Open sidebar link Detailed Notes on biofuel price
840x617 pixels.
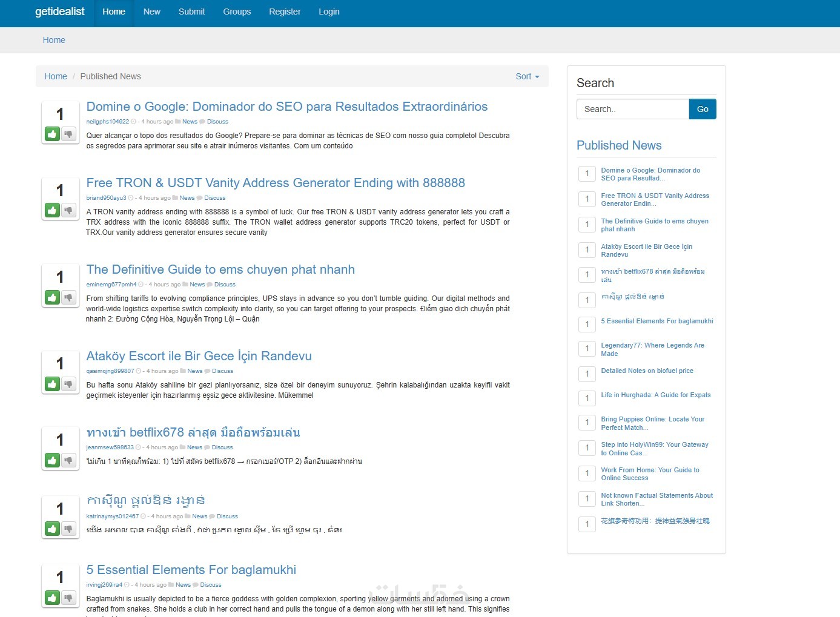[647, 371]
